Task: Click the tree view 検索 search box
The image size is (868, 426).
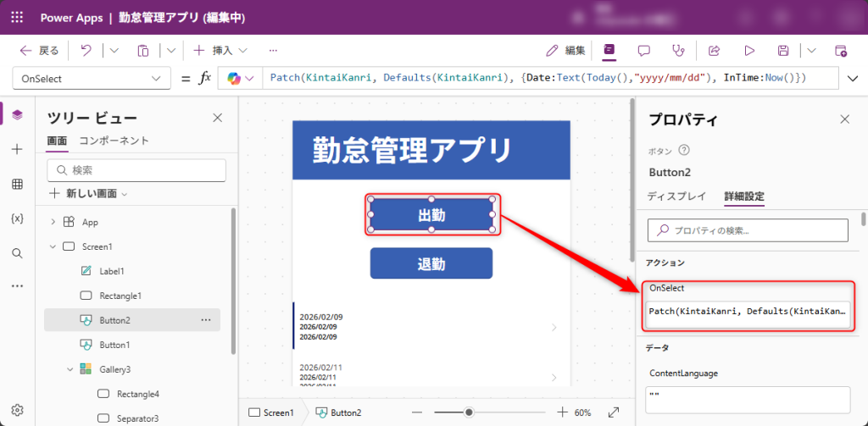Action: (136, 170)
